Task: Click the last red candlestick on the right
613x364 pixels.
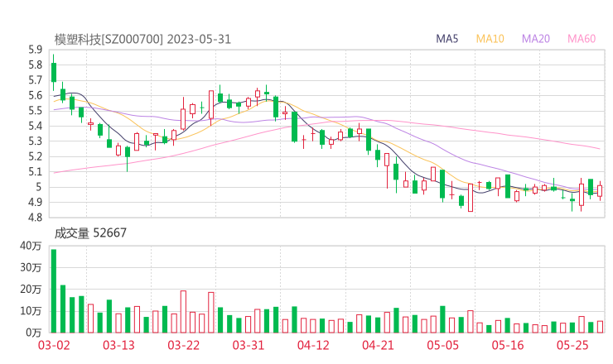Action: coord(600,191)
